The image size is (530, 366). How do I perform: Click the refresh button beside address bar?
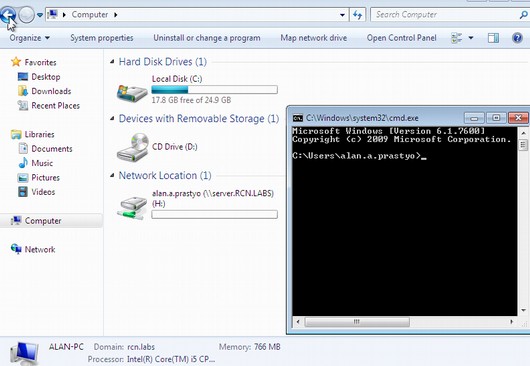click(357, 15)
